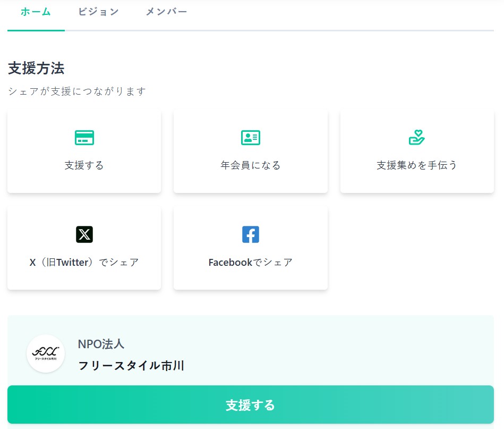Viewport: 504px width, 429px height.
Task: Click the 支援方法 section heading
Action: coord(36,68)
